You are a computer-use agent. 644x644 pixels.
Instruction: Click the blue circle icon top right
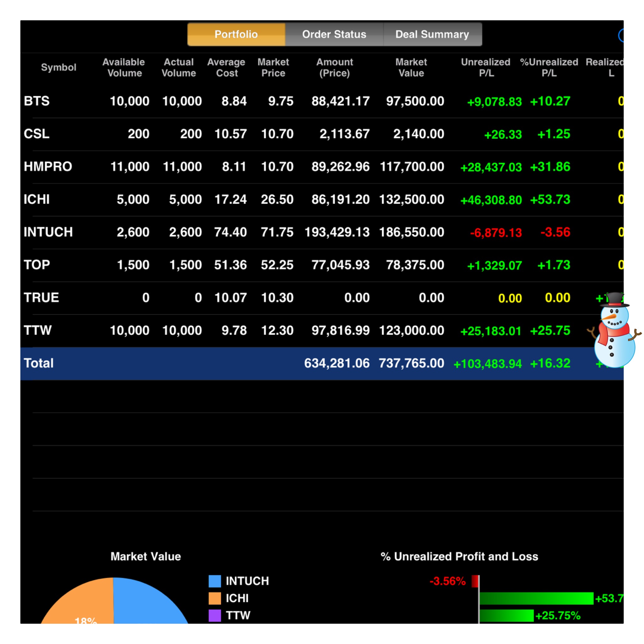click(621, 35)
